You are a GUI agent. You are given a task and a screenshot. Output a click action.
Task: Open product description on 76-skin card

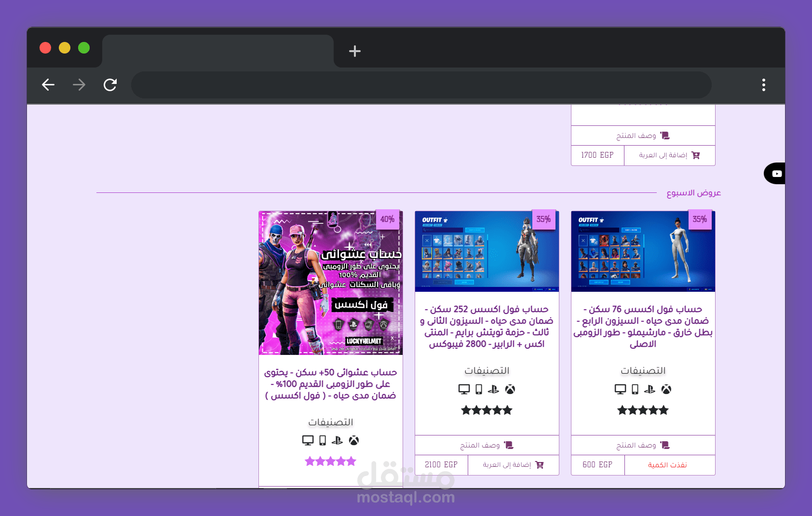click(x=643, y=445)
